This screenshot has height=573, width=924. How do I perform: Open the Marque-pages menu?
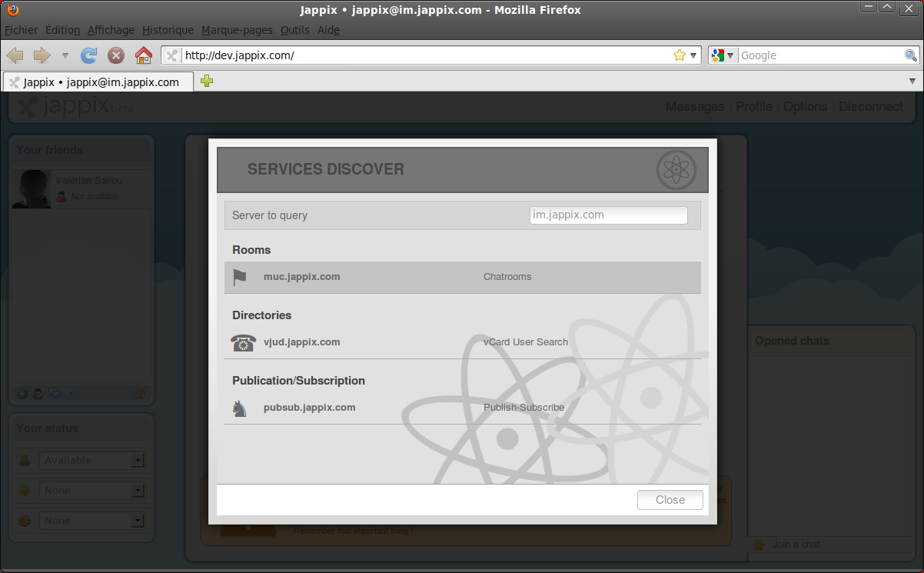(x=237, y=30)
